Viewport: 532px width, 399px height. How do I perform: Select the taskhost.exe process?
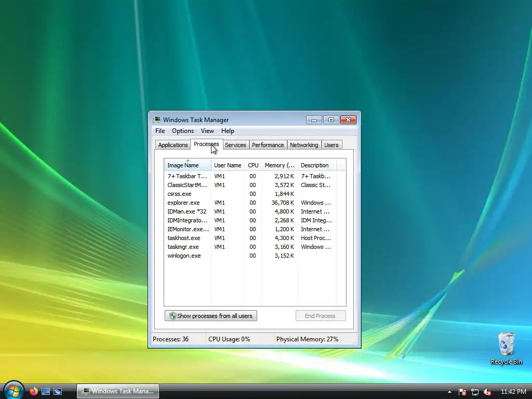[x=250, y=238]
